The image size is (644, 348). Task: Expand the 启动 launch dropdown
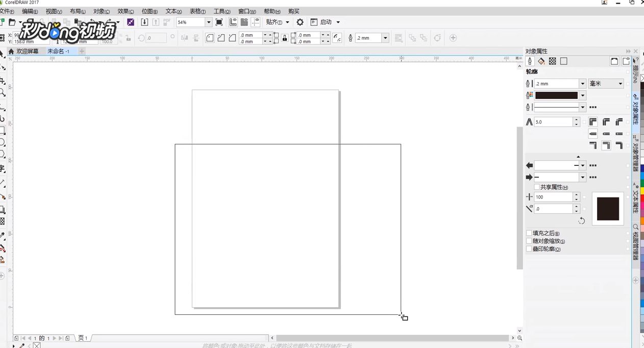pos(338,22)
